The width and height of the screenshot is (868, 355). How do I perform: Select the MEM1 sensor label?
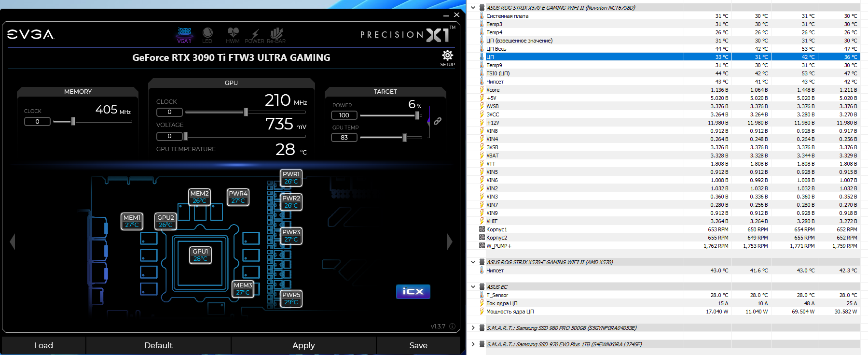pos(132,221)
